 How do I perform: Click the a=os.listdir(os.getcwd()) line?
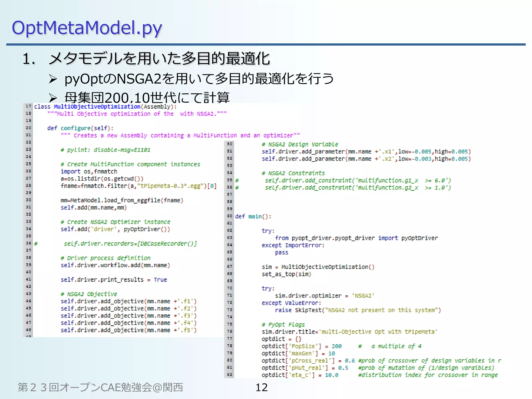102,179
